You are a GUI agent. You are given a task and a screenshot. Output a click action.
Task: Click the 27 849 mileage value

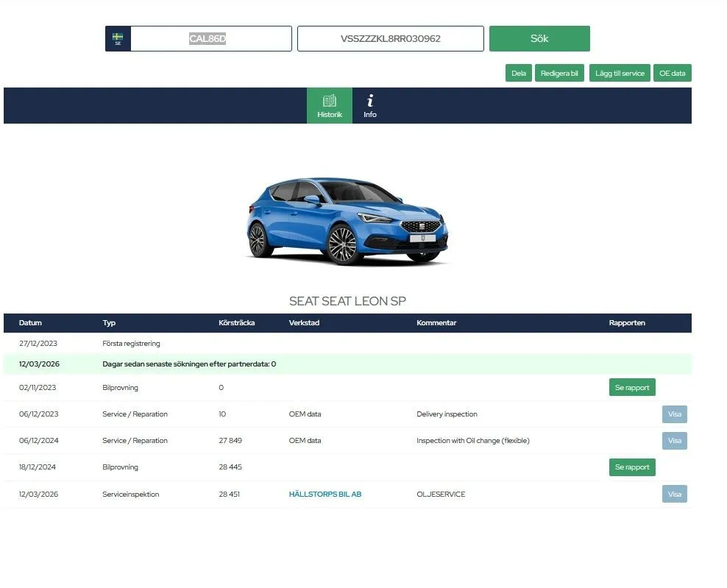coord(230,441)
